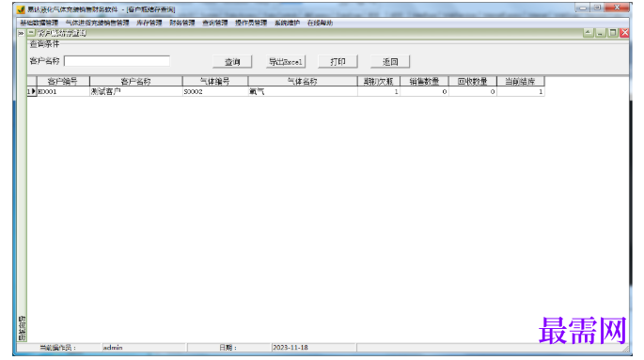Minimize the inner query window
This screenshot has width=644, height=360.
[x=601, y=33]
